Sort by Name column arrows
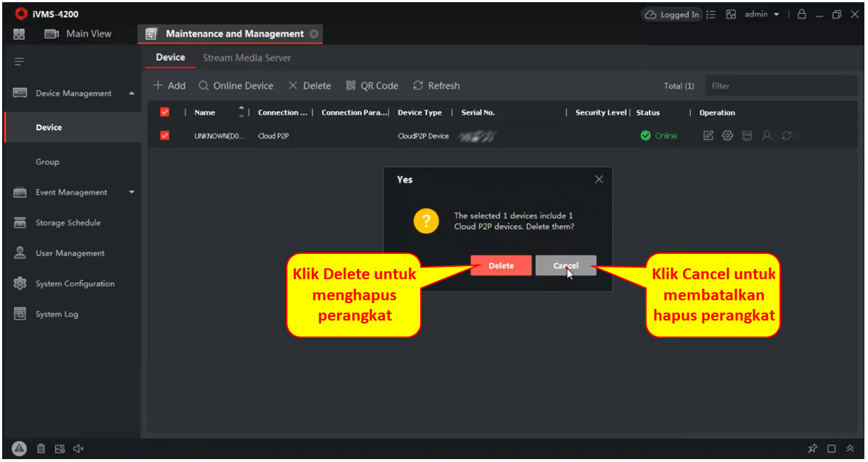 pos(241,112)
